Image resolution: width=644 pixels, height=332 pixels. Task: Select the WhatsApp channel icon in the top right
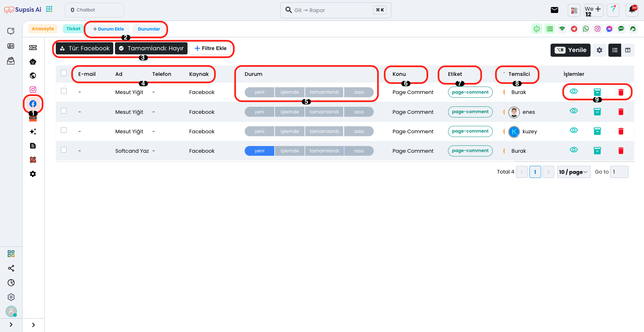pos(586,29)
